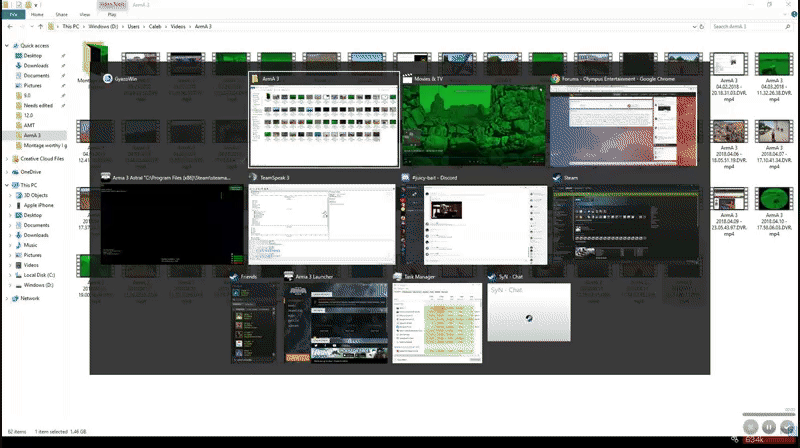Click the TeamSpeak 3 icon in the switcher

[253, 177]
